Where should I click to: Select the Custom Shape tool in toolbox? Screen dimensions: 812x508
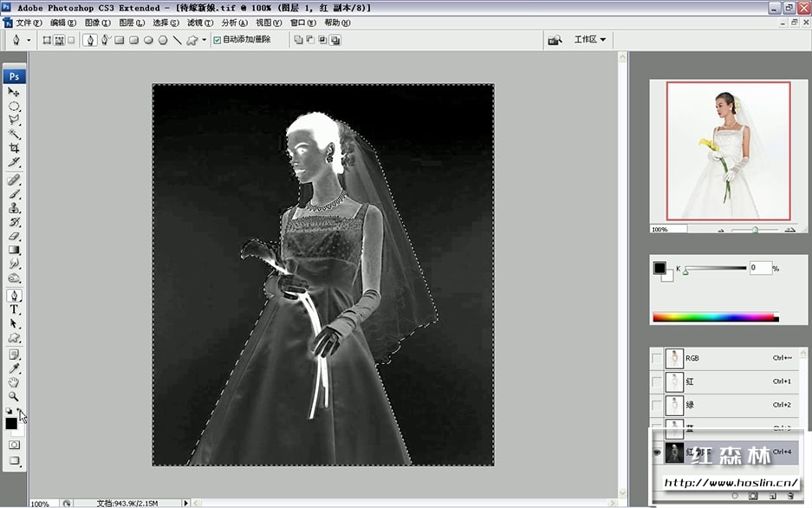[x=14, y=337]
